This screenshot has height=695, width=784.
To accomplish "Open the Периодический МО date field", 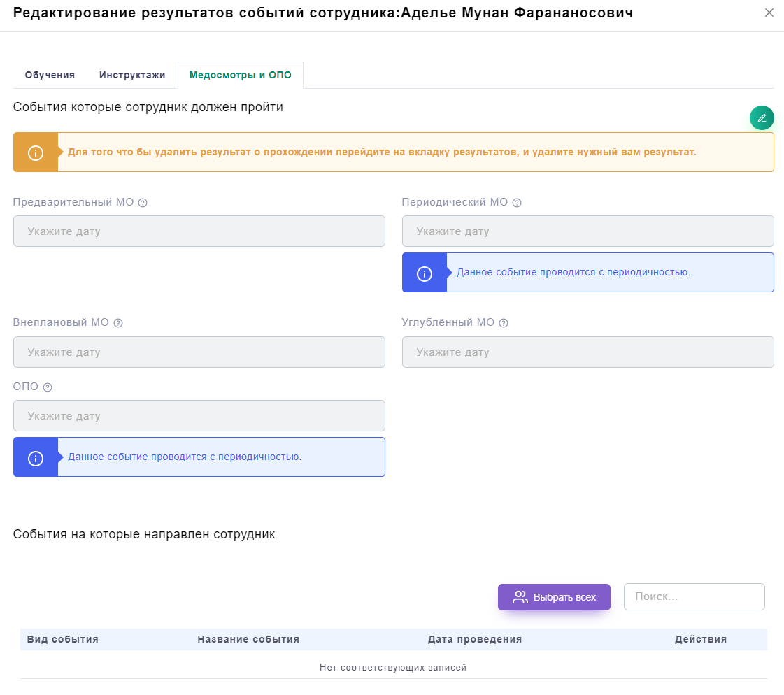I will [x=587, y=231].
